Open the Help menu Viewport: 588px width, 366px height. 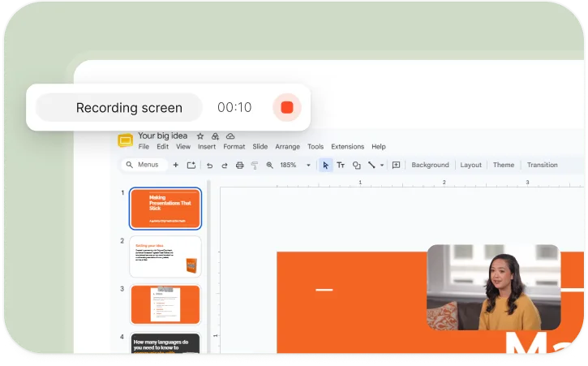pos(379,146)
